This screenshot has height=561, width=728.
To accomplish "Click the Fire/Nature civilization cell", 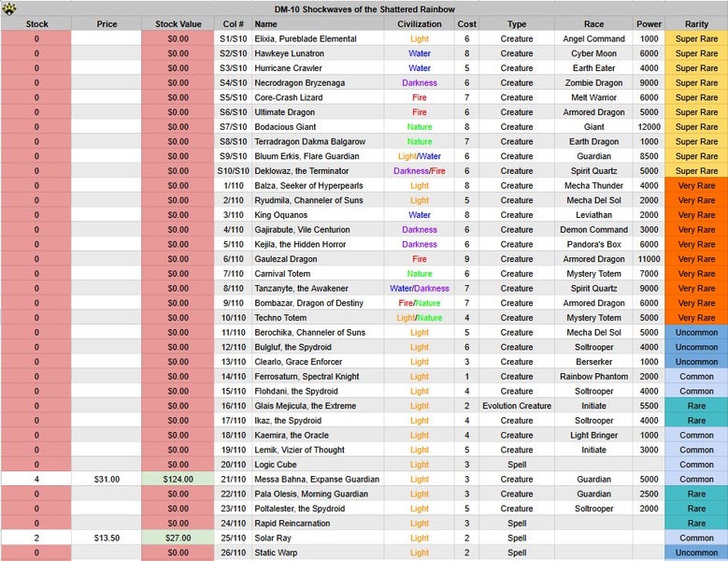I will 420,303.
